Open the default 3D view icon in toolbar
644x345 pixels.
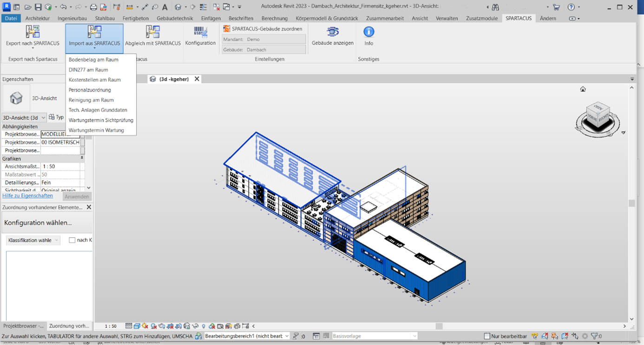point(178,7)
